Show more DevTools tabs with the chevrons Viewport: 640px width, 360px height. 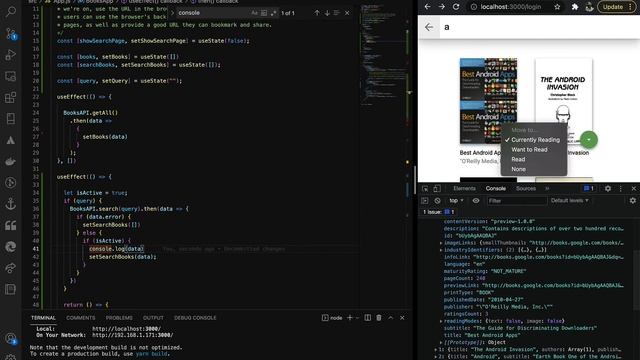(x=547, y=189)
